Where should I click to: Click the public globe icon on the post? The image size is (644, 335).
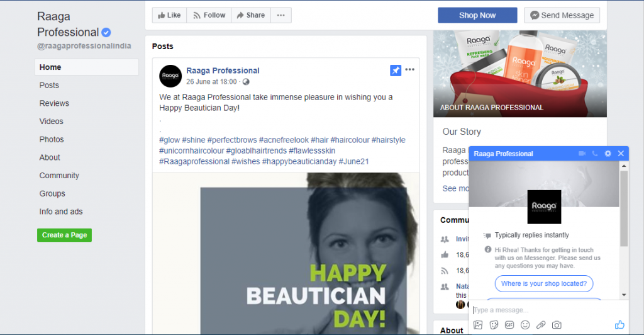(x=246, y=82)
